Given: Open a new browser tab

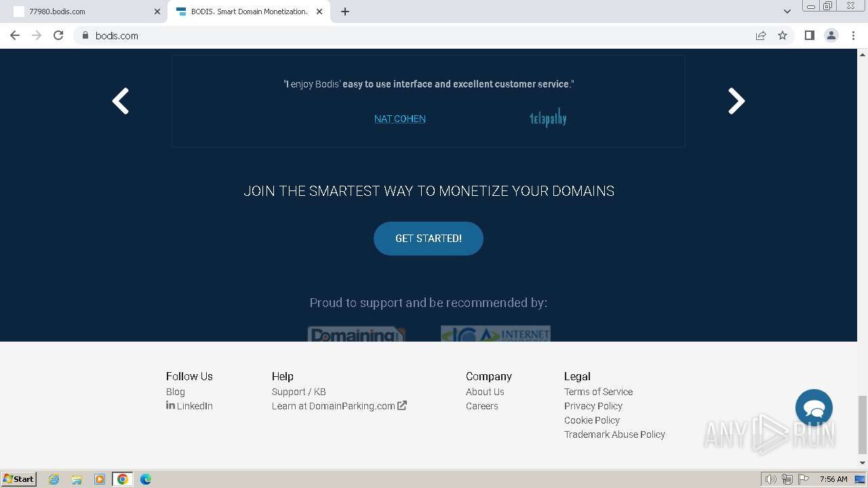Looking at the screenshot, I should pos(345,12).
